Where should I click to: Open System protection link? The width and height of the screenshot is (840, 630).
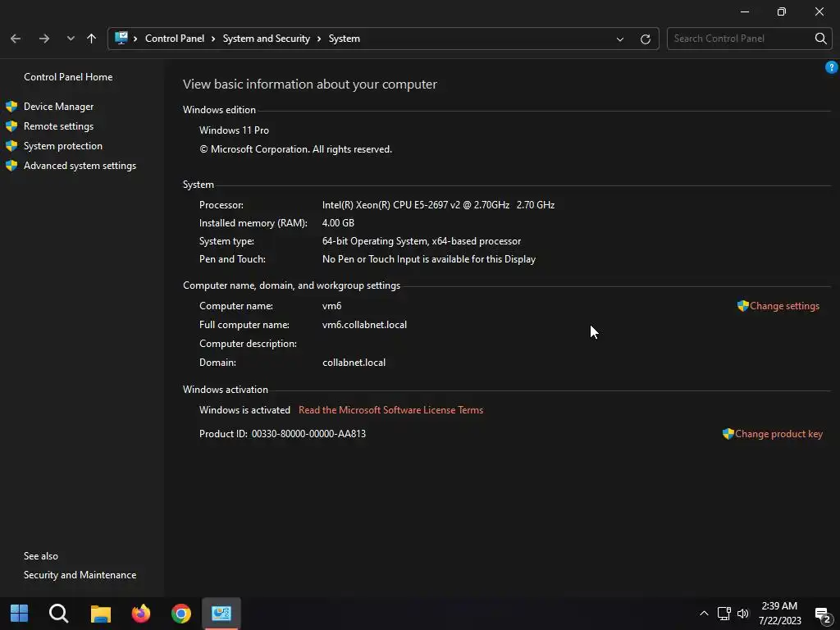(x=62, y=146)
